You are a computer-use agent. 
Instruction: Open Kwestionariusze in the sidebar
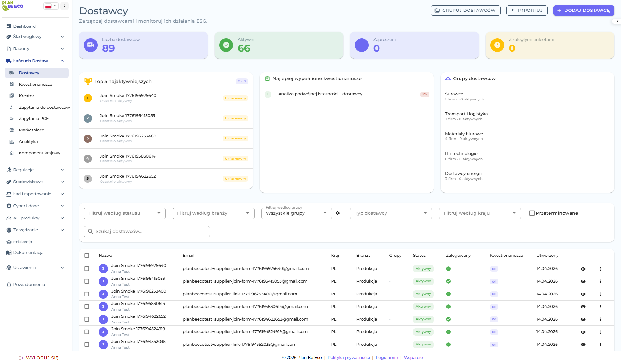(35, 85)
